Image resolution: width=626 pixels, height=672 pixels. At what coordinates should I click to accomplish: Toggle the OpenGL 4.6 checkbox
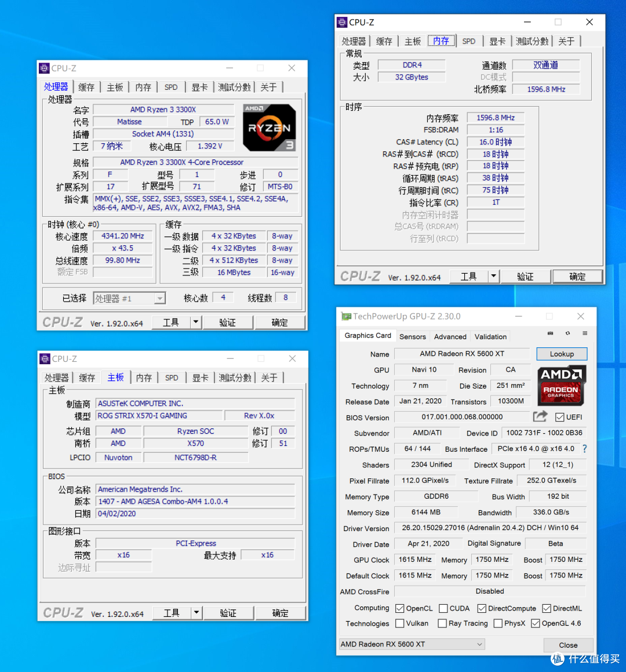(x=535, y=623)
